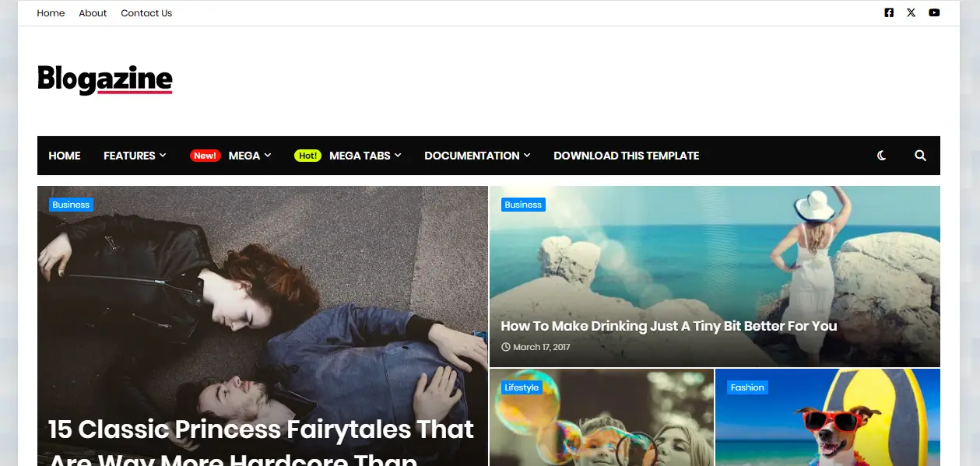The width and height of the screenshot is (980, 466).
Task: Open the Contact Us link
Action: coord(146,13)
